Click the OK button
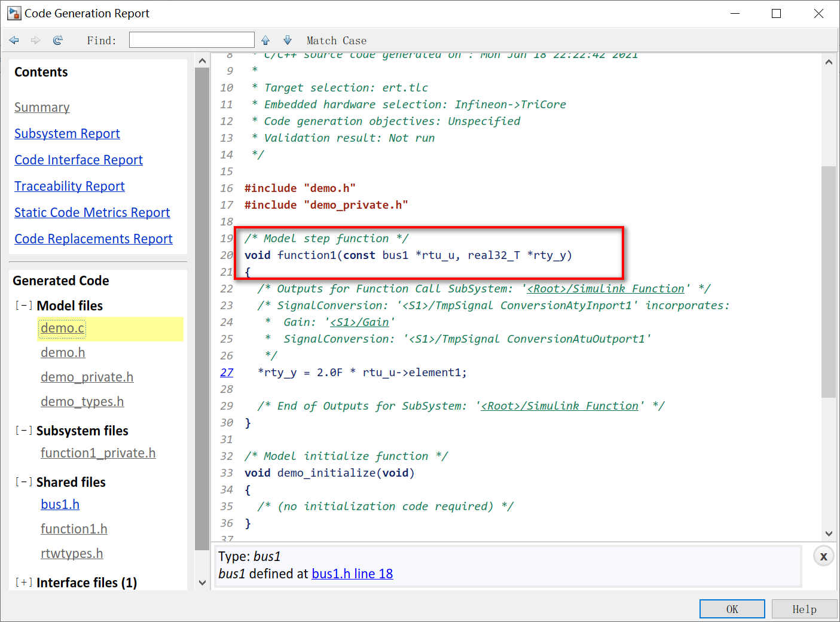The width and height of the screenshot is (840, 622). pyautogui.click(x=732, y=609)
